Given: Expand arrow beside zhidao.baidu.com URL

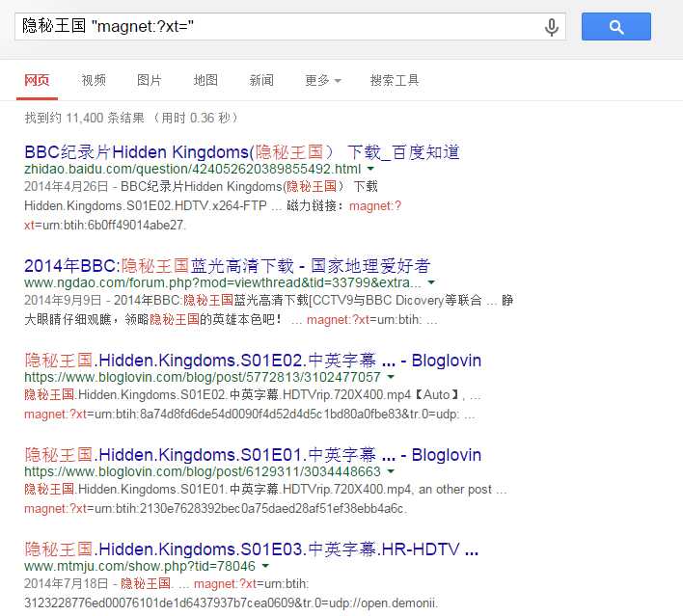Looking at the screenshot, I should click(370, 169).
